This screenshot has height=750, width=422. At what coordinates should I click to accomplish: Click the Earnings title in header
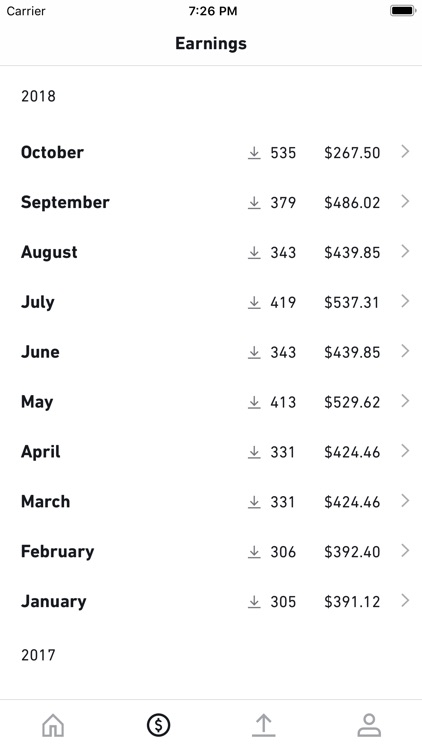click(x=211, y=44)
